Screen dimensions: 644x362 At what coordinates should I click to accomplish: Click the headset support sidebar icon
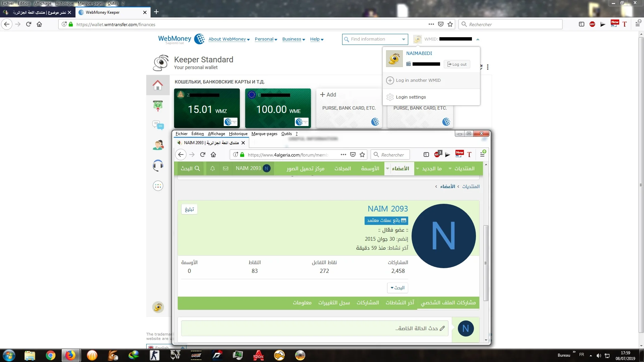(158, 165)
